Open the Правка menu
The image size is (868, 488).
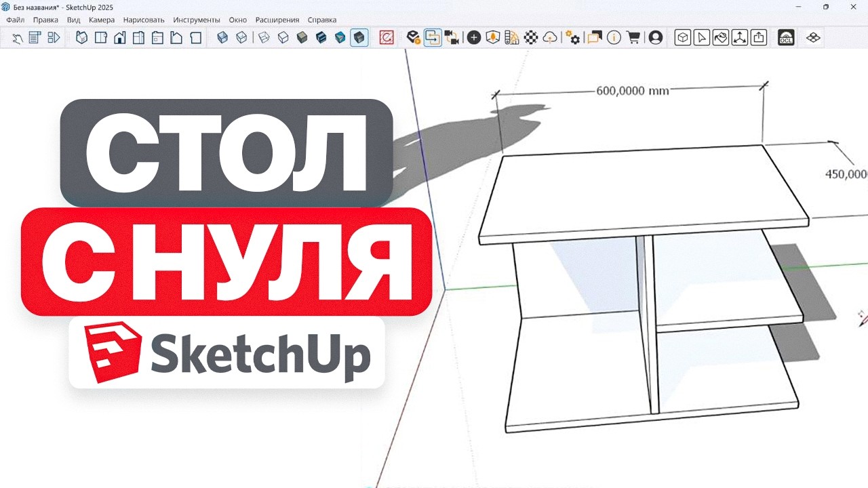(45, 20)
